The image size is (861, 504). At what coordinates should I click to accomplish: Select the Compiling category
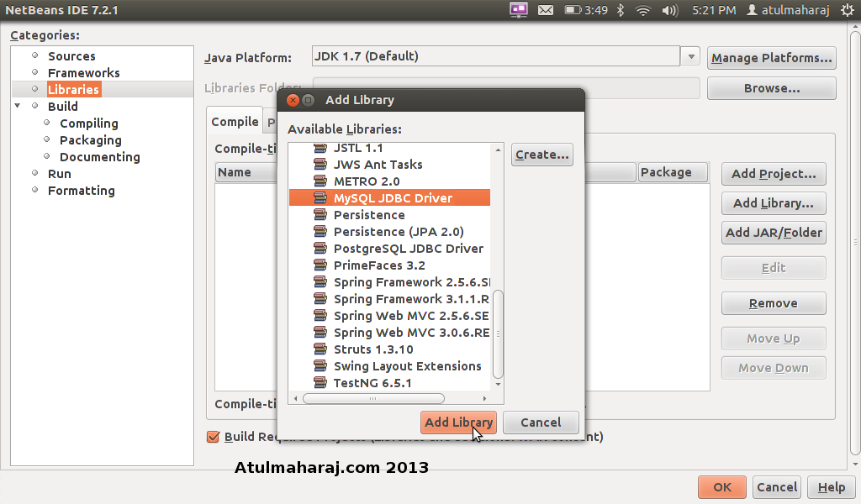pos(89,123)
